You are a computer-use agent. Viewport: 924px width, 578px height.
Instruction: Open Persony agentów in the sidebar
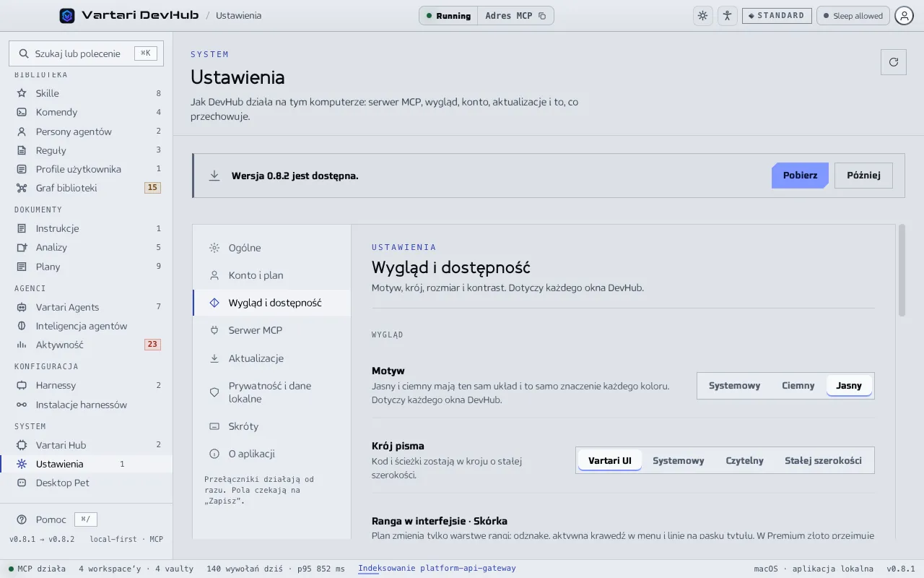[x=87, y=131]
